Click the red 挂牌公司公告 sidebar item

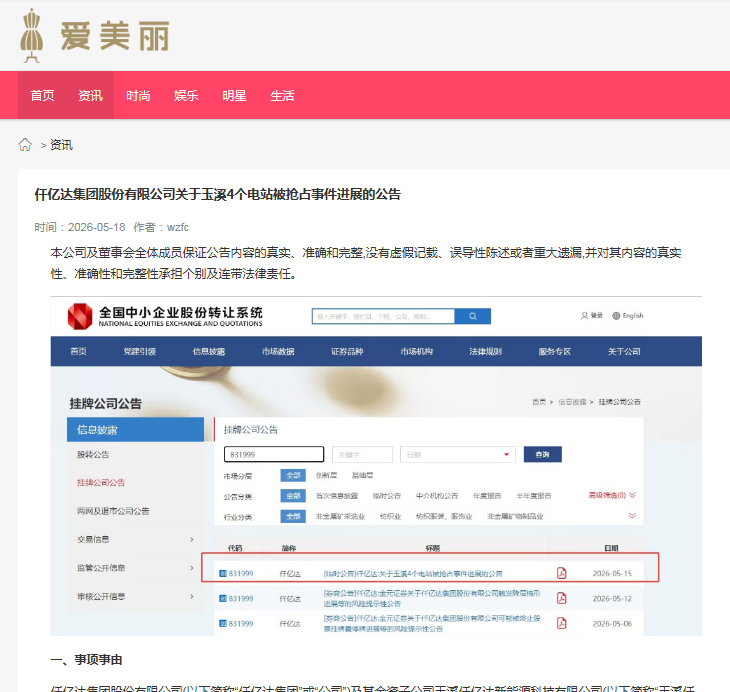pyautogui.click(x=101, y=482)
